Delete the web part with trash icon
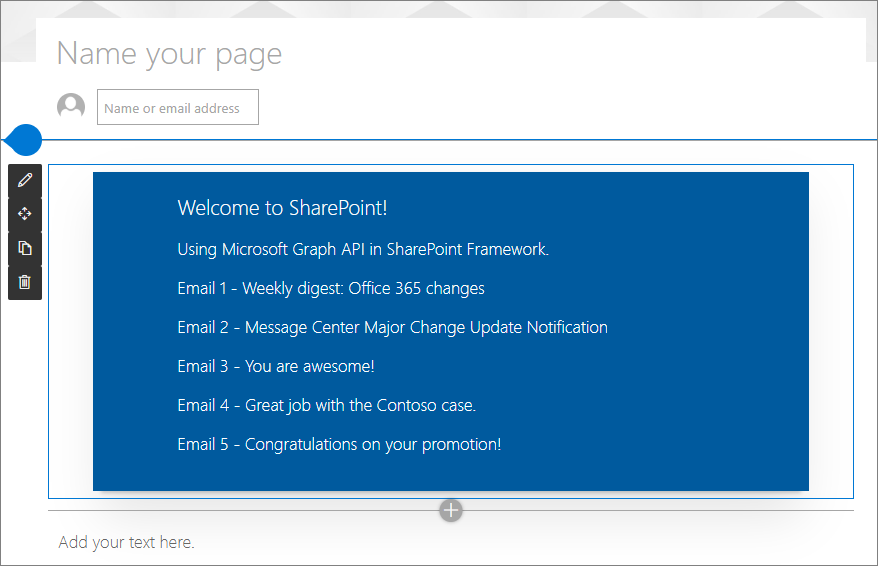 point(25,282)
